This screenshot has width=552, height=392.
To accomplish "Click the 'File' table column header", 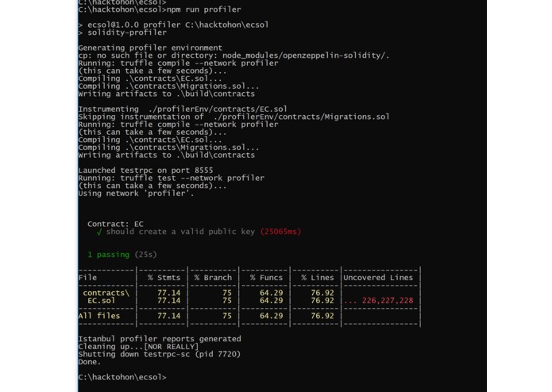I will click(x=87, y=278).
